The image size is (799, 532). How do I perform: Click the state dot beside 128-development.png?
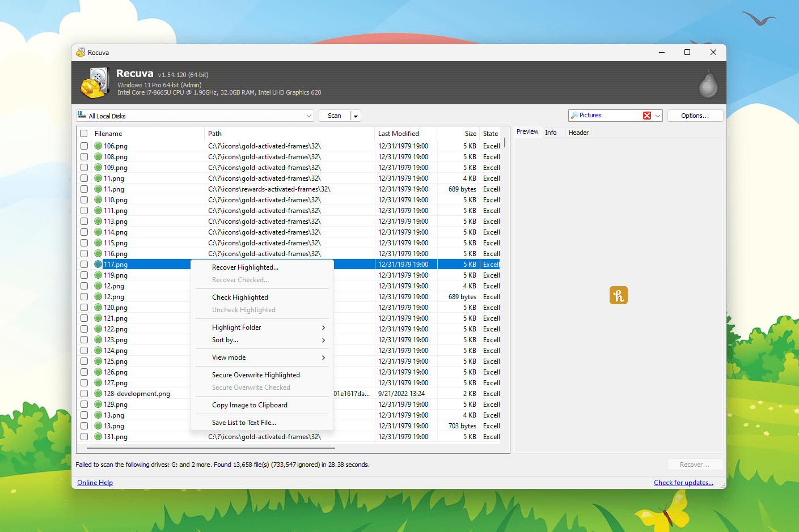99,393
